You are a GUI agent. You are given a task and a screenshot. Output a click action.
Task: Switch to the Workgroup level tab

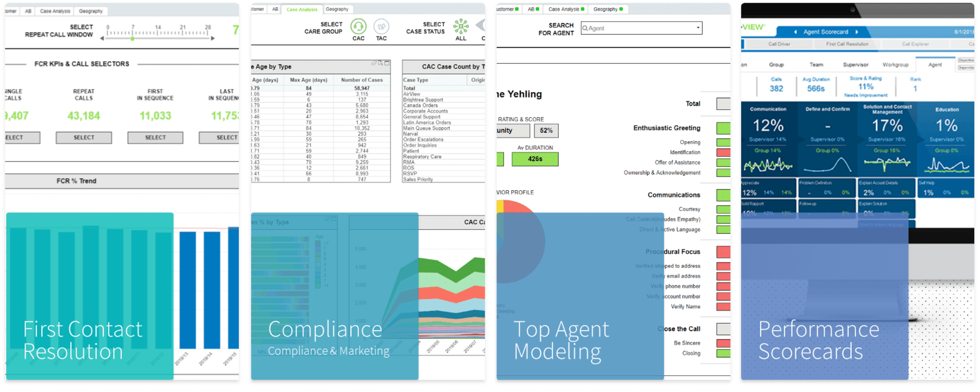tap(895, 65)
